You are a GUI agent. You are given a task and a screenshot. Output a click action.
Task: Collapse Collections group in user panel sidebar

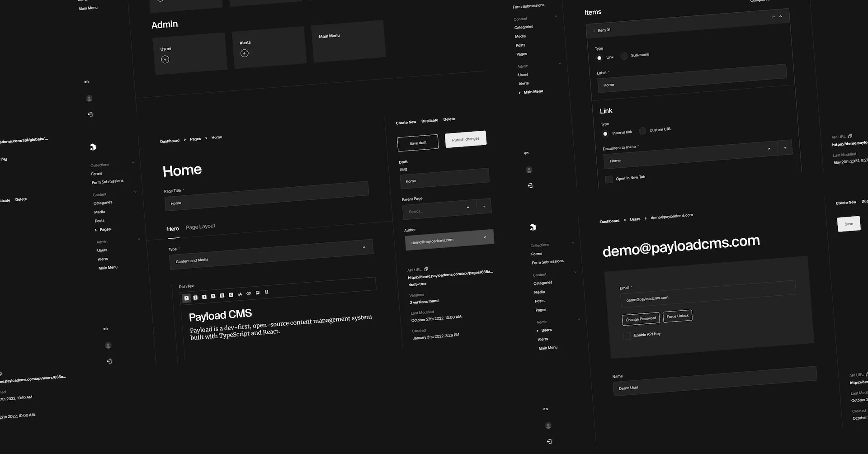[x=573, y=243]
